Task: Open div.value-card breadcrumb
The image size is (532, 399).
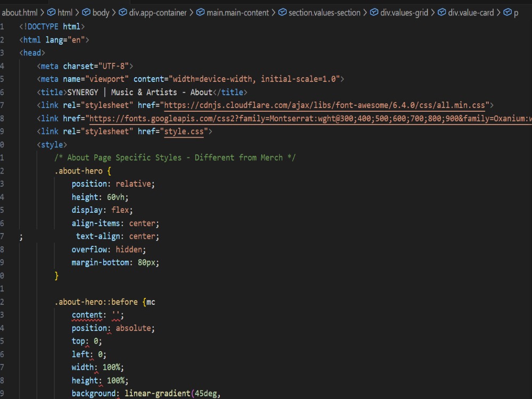Action: [471, 13]
